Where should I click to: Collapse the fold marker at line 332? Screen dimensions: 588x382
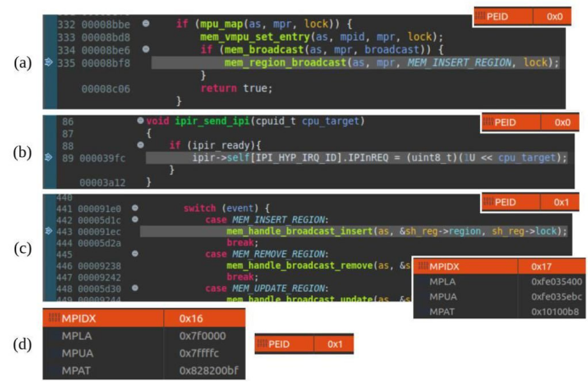click(146, 24)
